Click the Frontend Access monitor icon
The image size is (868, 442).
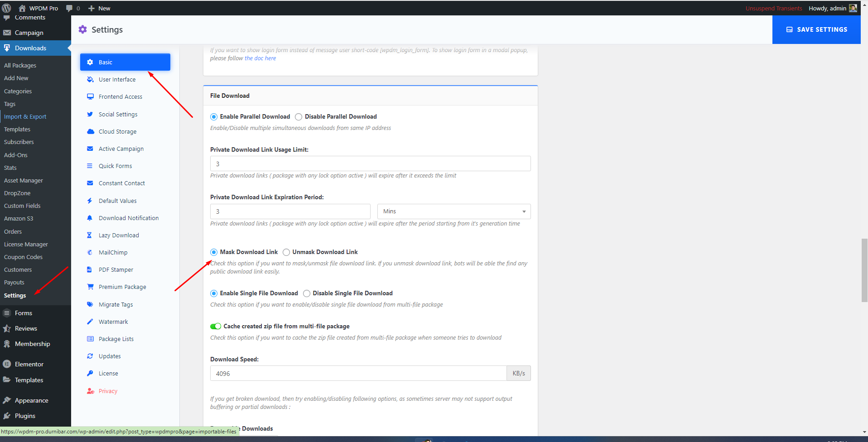90,96
